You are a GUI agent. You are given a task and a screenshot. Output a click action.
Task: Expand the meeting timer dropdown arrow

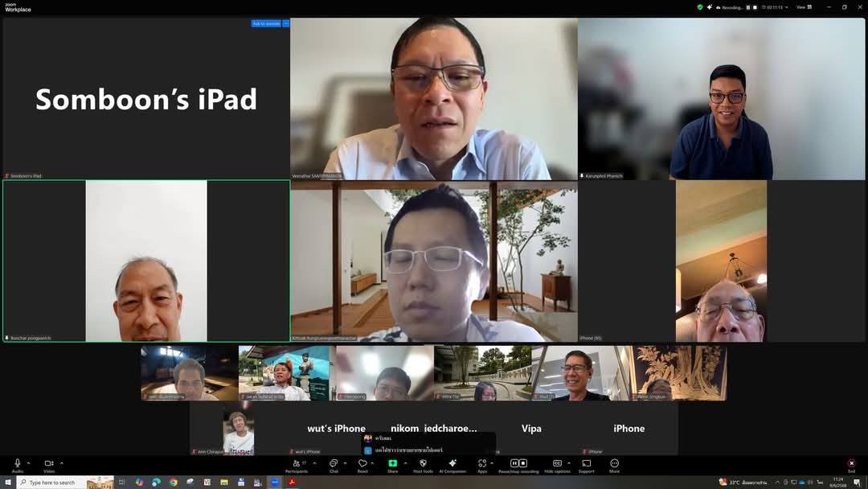[788, 7]
